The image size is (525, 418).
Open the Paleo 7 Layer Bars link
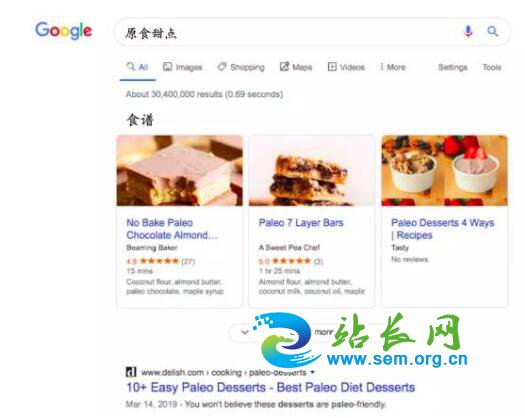point(301,223)
